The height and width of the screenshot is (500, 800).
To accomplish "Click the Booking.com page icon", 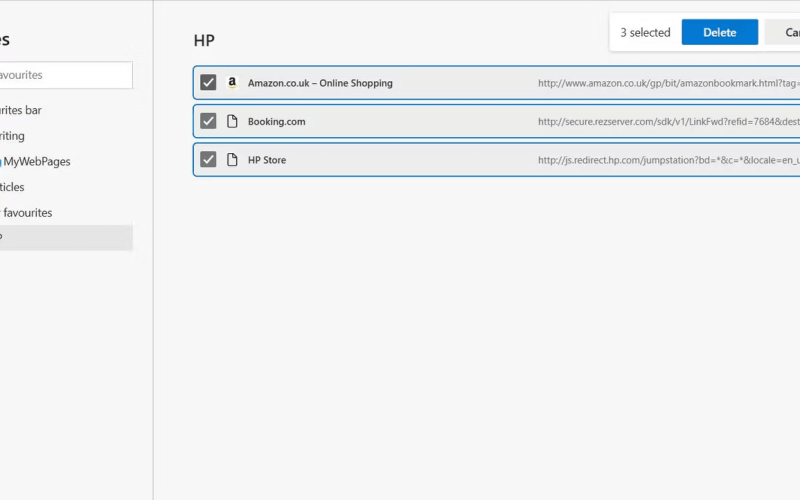I will pyautogui.click(x=232, y=121).
